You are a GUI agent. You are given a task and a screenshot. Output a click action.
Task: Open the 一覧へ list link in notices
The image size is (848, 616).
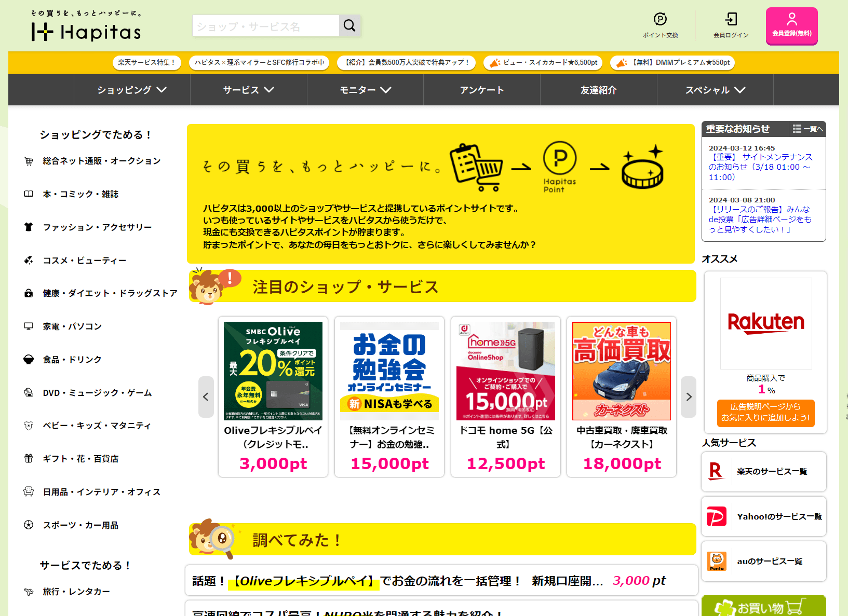[x=808, y=129]
